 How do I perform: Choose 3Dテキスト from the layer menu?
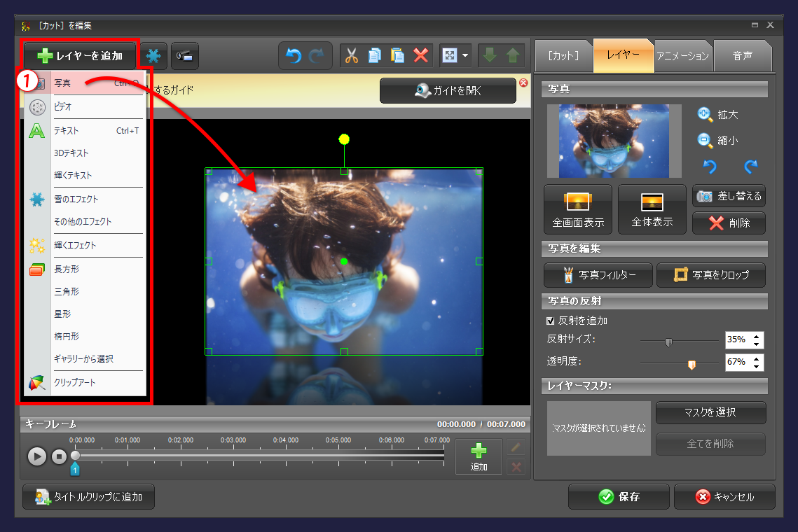click(77, 153)
